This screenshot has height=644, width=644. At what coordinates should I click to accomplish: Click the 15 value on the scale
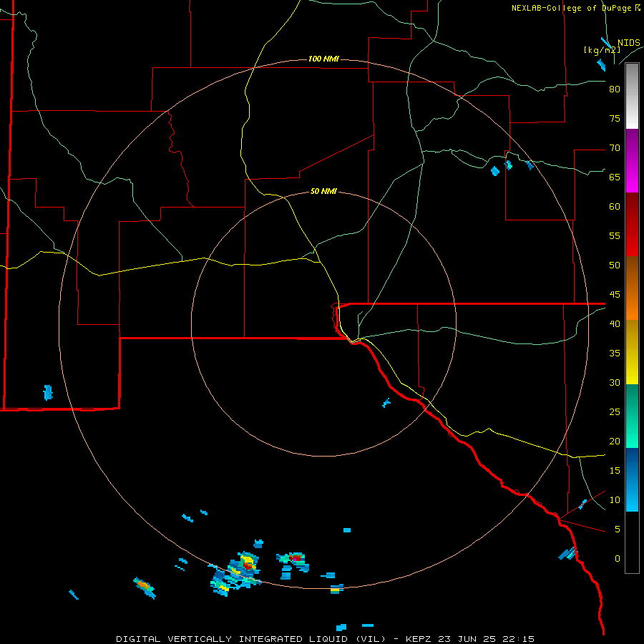pyautogui.click(x=615, y=471)
